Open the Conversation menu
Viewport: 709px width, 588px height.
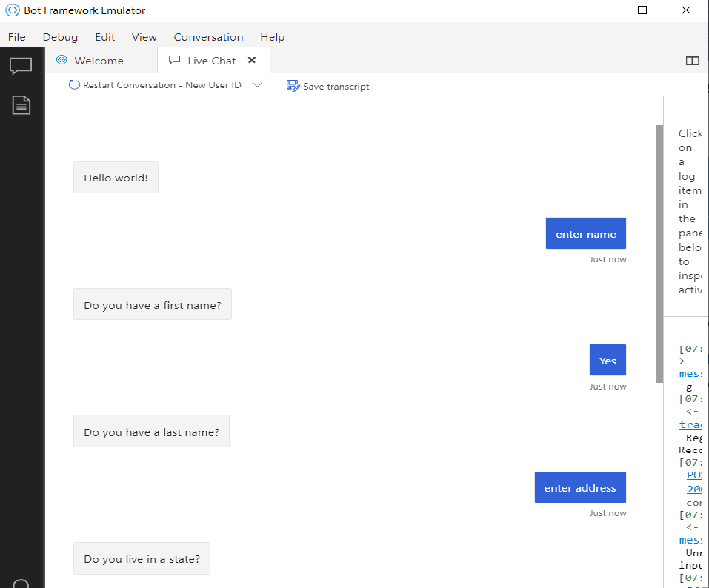click(x=208, y=37)
